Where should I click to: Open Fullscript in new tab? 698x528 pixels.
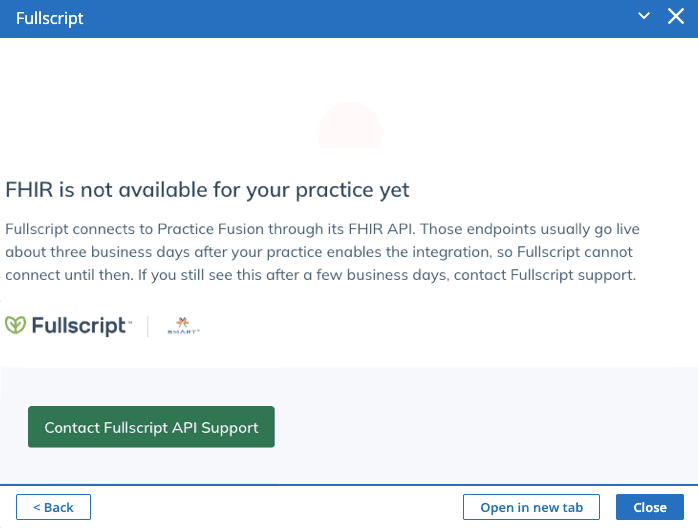click(x=531, y=507)
